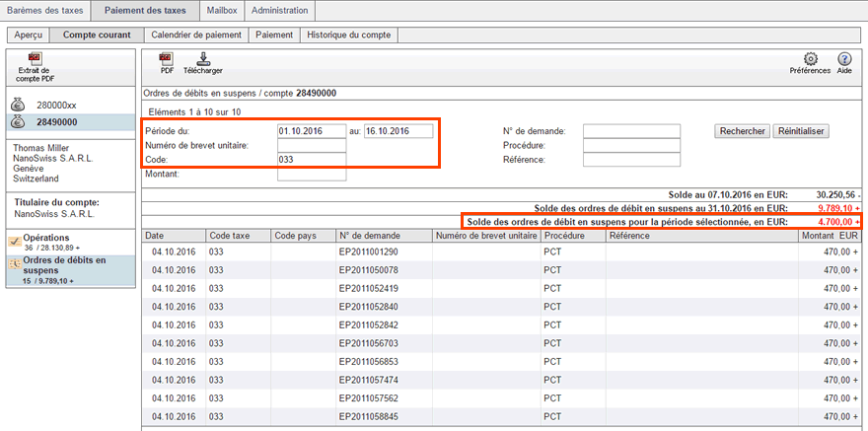Open Ordres de débits en suspens section
868x431 pixels.
pos(70,270)
